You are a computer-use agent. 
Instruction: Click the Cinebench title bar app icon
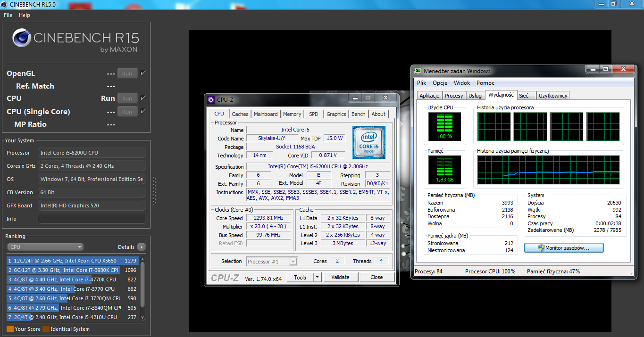4,4
